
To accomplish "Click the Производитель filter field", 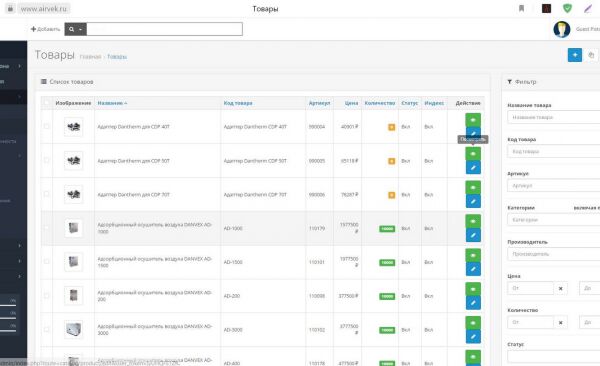I will 553,254.
